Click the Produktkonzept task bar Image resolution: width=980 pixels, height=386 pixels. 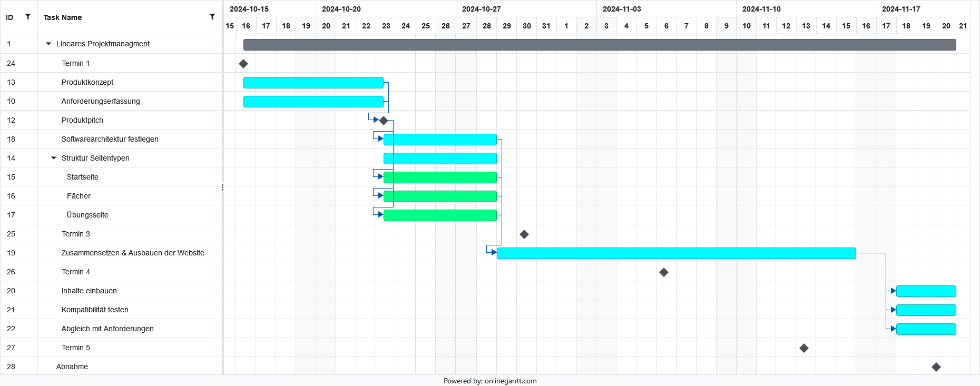click(313, 83)
